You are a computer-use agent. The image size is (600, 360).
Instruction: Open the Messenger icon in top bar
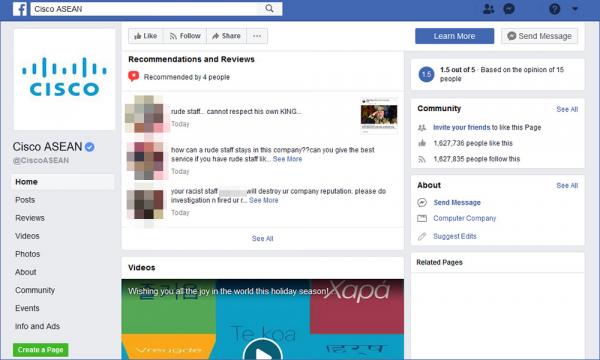(509, 9)
